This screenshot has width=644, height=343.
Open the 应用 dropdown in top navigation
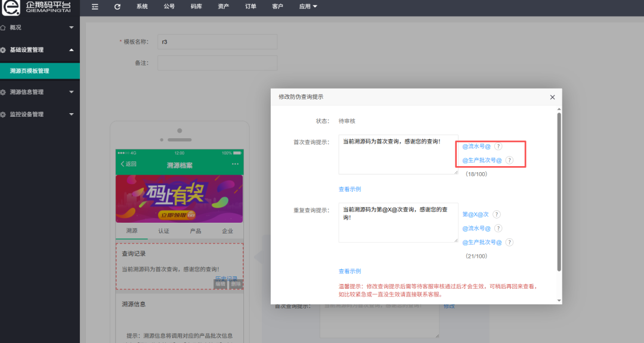[308, 7]
